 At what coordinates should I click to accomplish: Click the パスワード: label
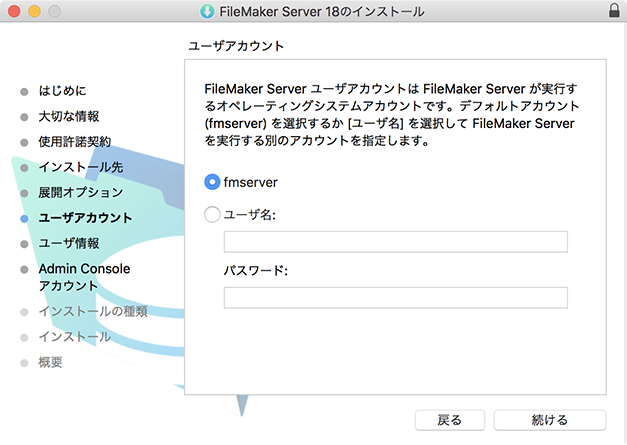(256, 271)
